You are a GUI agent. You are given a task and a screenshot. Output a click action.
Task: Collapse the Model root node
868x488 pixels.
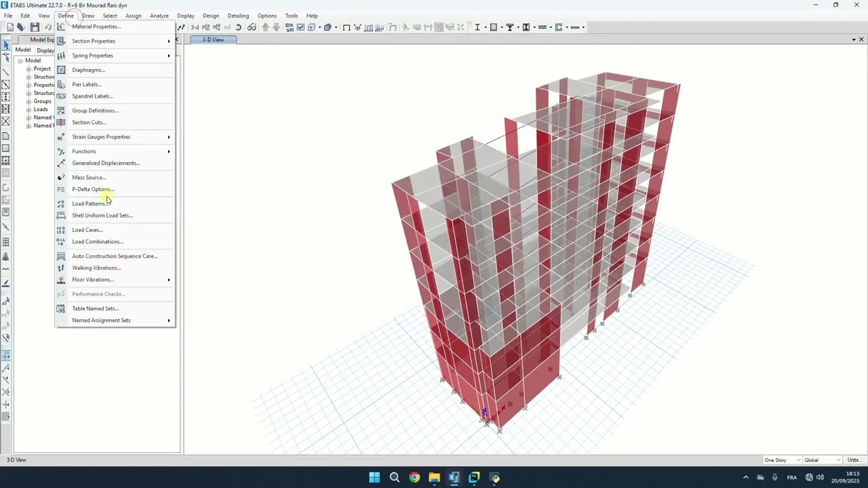20,61
